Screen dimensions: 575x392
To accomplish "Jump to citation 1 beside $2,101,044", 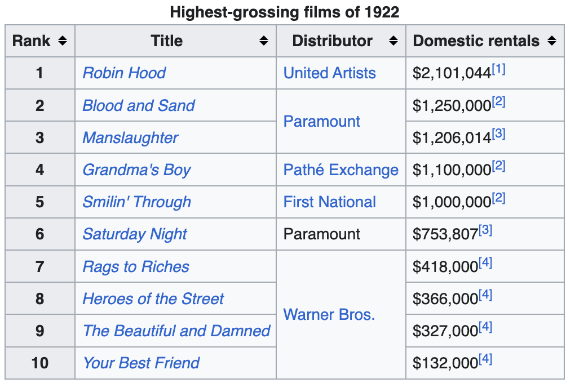I will 499,69.
